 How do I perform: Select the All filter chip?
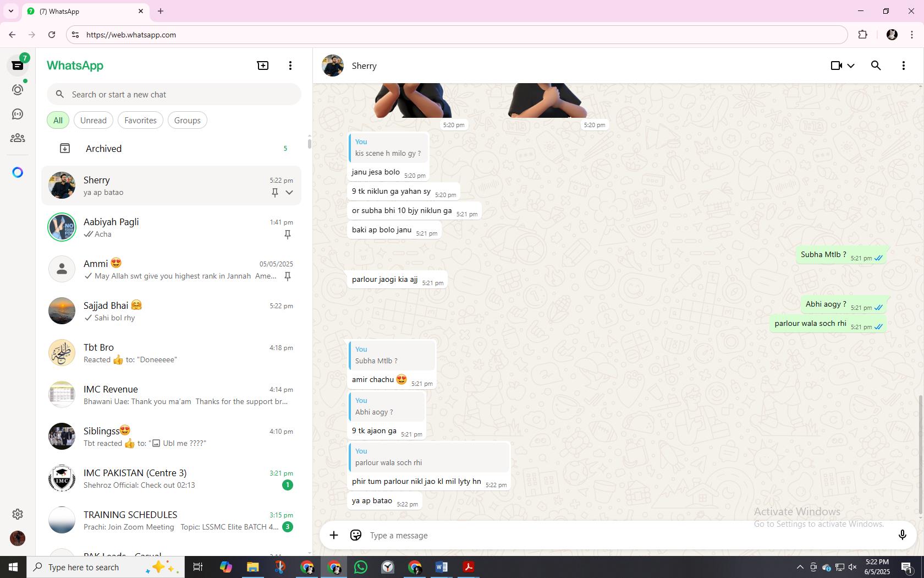point(58,120)
